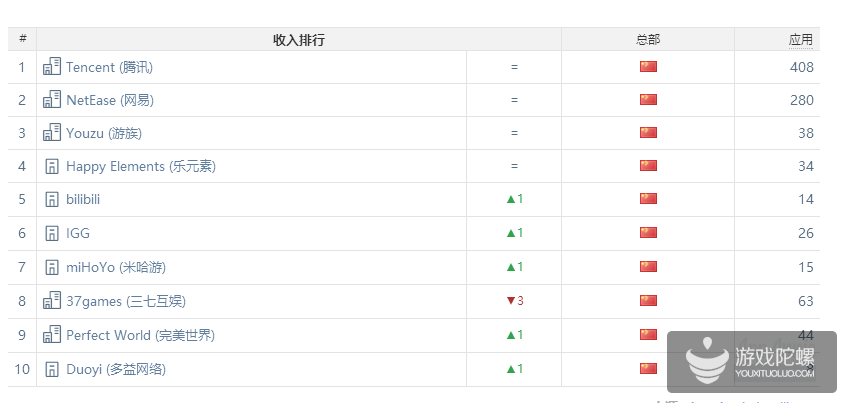847x403 pixels.
Task: Open the NetEase (网易) publisher link
Action: [110, 100]
